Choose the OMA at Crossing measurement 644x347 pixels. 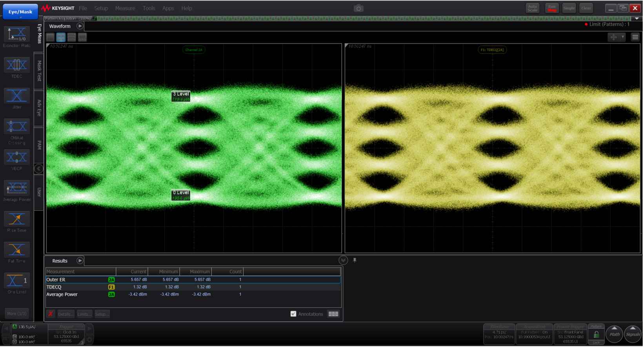[16, 127]
